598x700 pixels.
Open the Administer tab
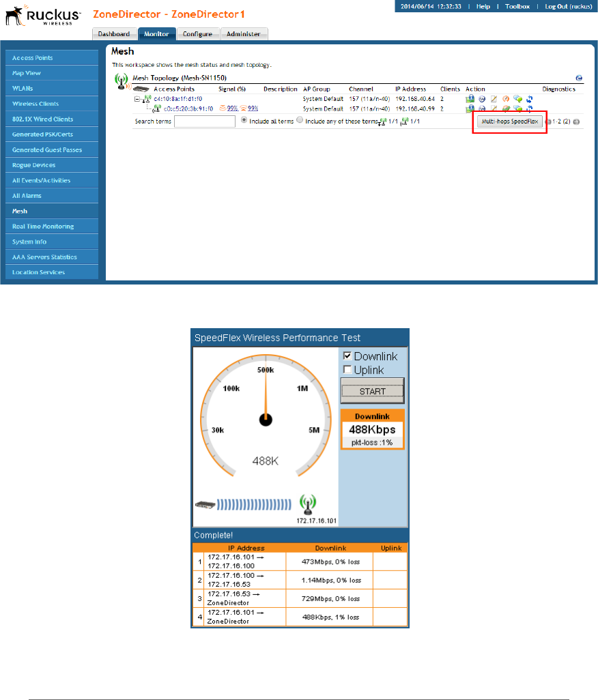(x=244, y=34)
